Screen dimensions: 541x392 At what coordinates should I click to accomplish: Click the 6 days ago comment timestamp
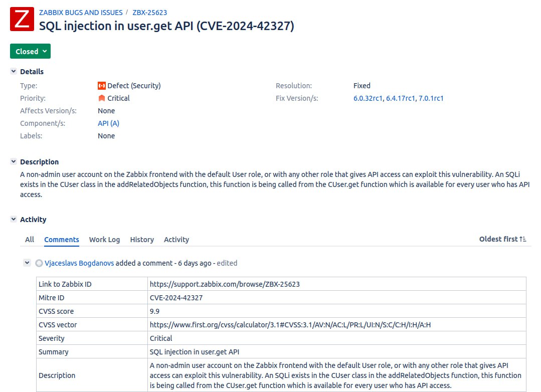point(195,263)
